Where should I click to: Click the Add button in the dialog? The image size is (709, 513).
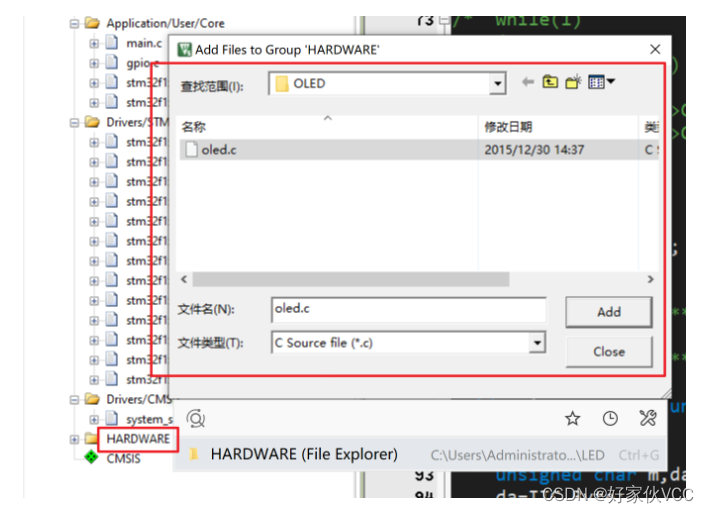click(x=609, y=311)
